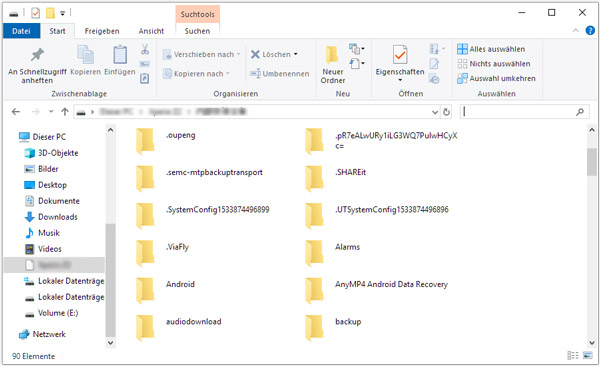The width and height of the screenshot is (600, 366).
Task: Collapse the ribbon with the chevron
Action: pyautogui.click(x=576, y=31)
